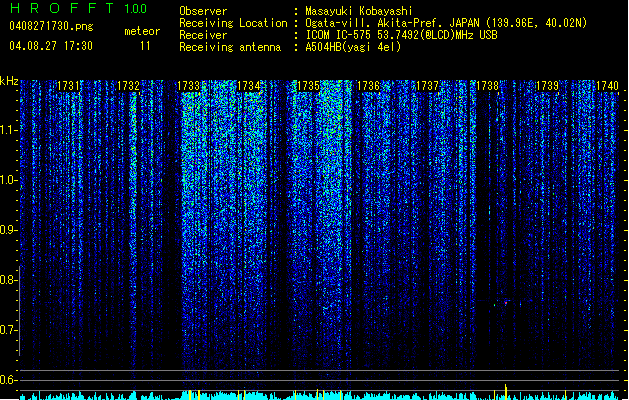629x400 pixels.
Task: Click the Receiving antenna label
Action: click(x=230, y=47)
